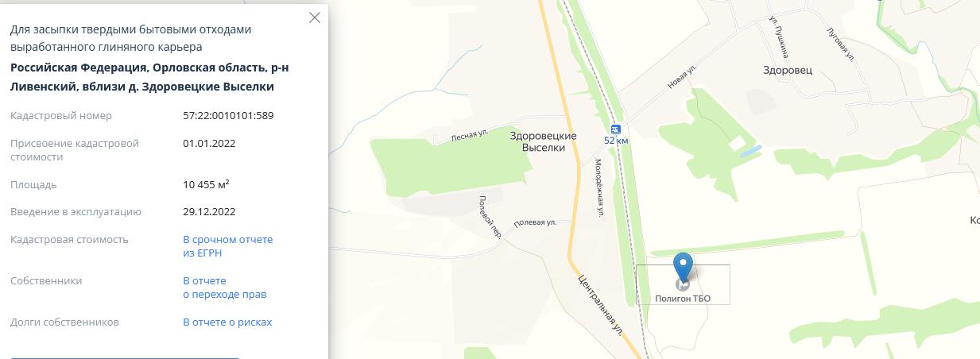The width and height of the screenshot is (980, 359).
Task: Open the В срочном отчете из ЕГРН link
Action: click(227, 246)
